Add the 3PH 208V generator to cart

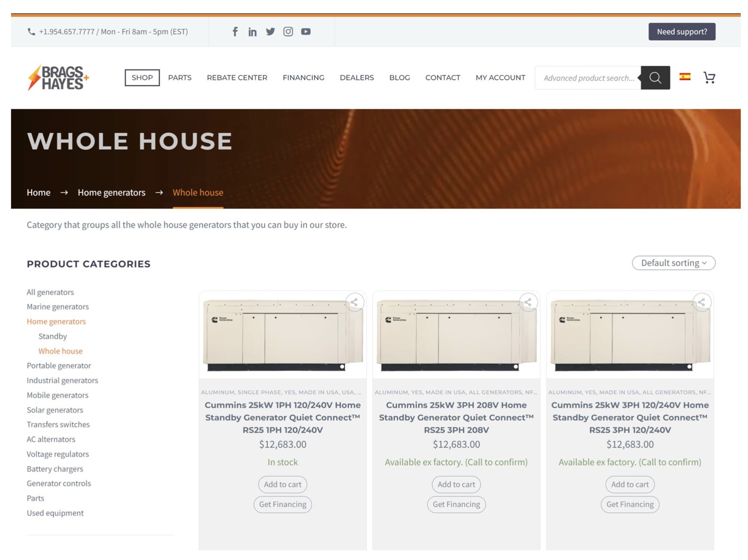[456, 485]
